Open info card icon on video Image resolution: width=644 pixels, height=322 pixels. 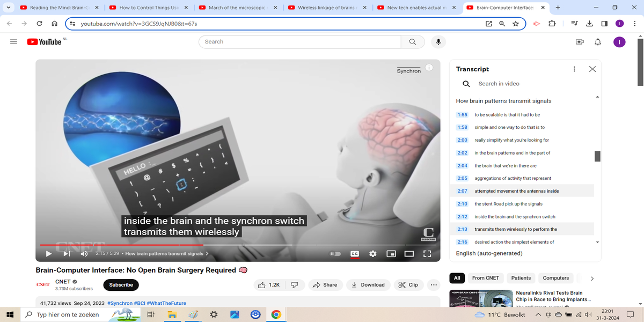[x=429, y=68]
